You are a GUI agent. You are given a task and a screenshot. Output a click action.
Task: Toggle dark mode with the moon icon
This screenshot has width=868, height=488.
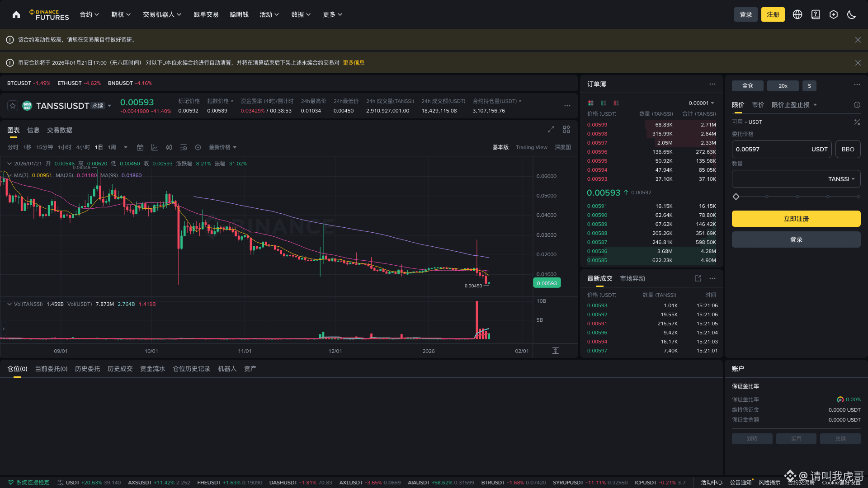pos(851,14)
